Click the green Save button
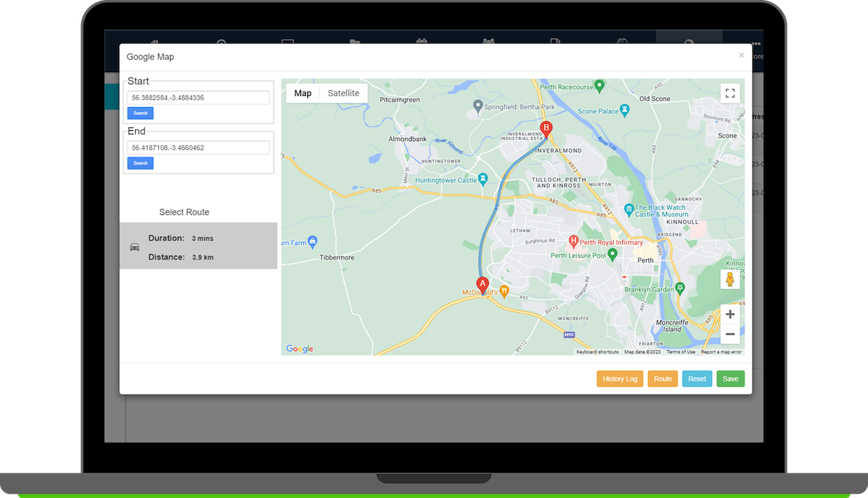The height and width of the screenshot is (498, 868). tap(730, 379)
